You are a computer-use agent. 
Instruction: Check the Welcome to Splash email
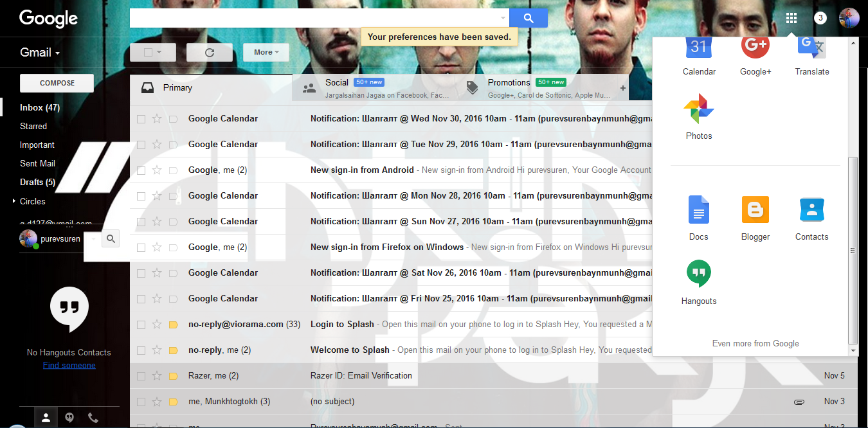coord(141,350)
